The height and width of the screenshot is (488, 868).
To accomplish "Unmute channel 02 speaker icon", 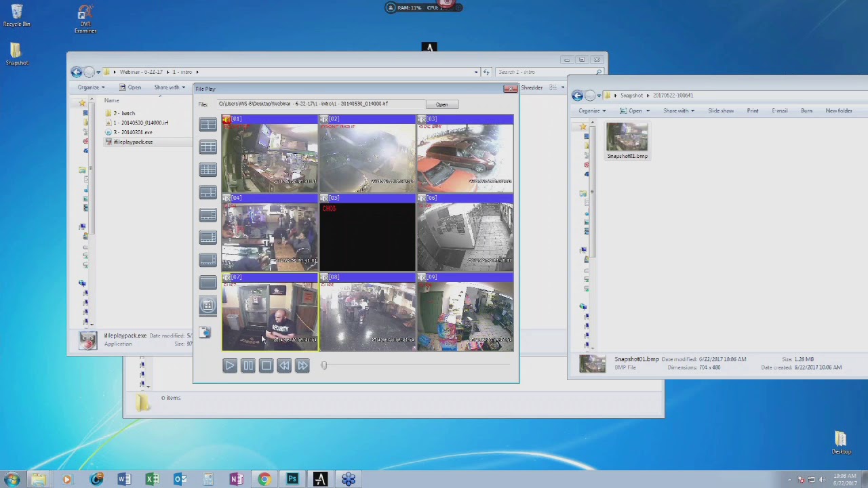I will pos(324,119).
